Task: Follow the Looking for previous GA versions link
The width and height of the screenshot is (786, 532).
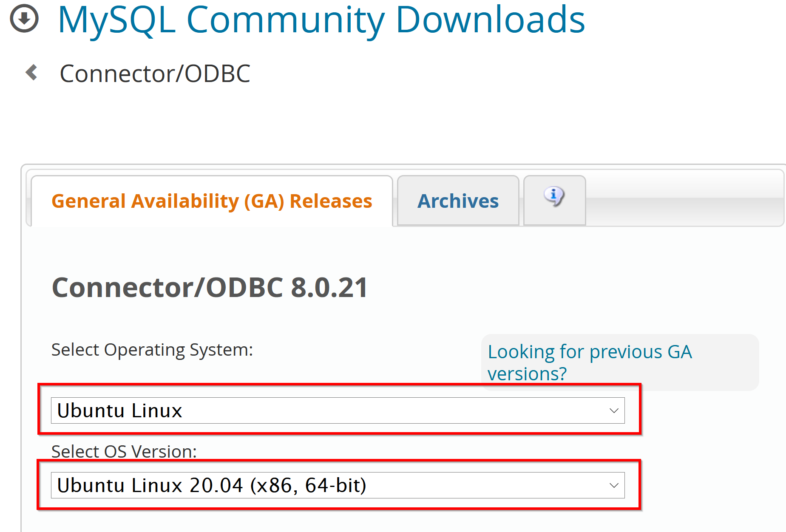Action: pyautogui.click(x=590, y=362)
